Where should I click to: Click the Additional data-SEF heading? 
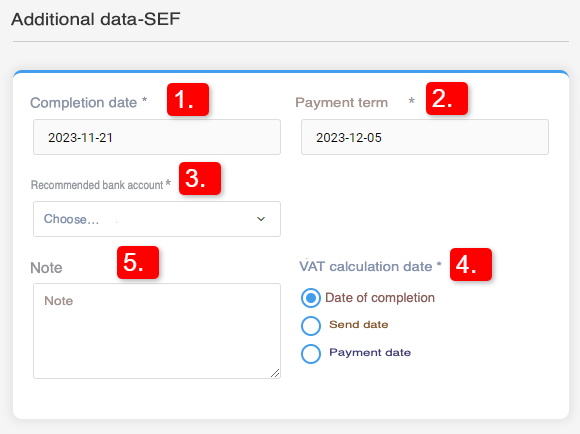click(x=96, y=19)
